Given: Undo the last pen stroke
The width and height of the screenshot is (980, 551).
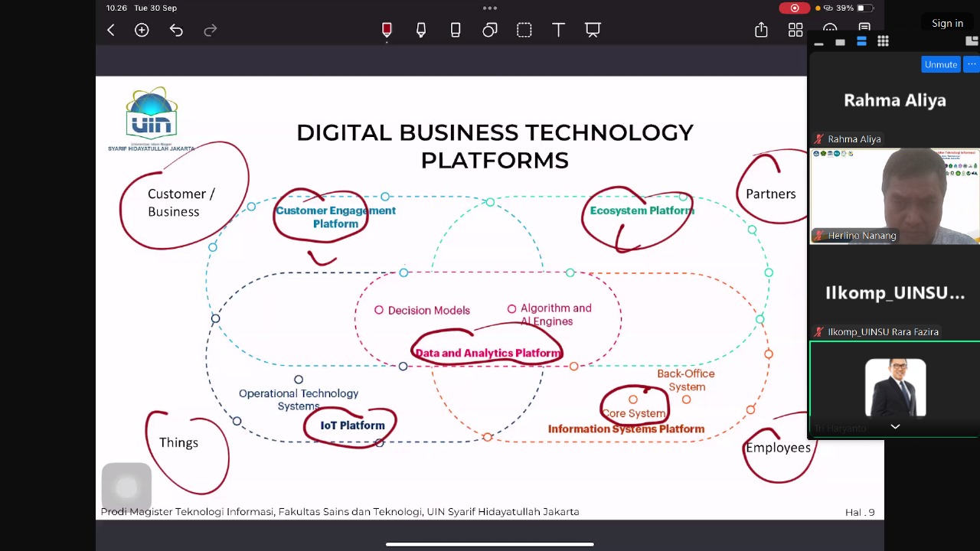Looking at the screenshot, I should pyautogui.click(x=176, y=30).
